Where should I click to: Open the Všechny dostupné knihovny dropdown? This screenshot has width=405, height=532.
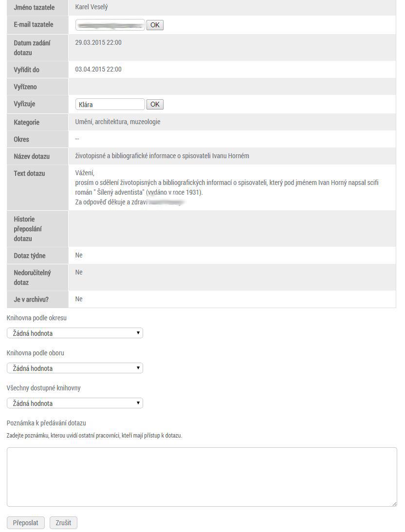(x=74, y=403)
